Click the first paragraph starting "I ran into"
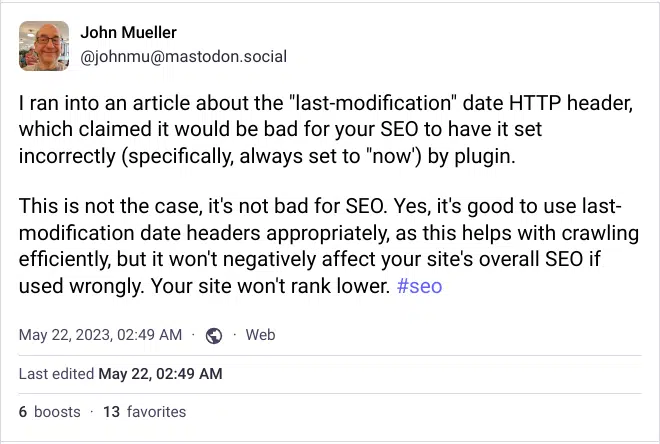The width and height of the screenshot is (660, 444). 326,130
